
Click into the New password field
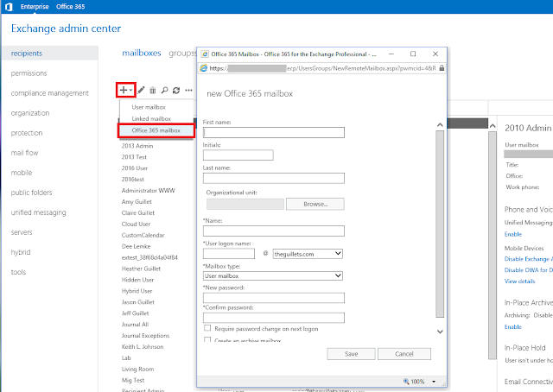click(274, 298)
